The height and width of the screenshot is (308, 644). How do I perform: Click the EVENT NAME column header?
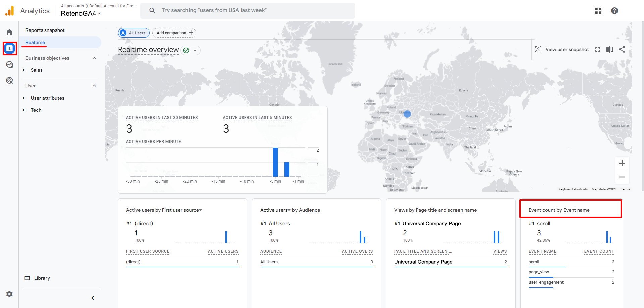click(x=542, y=251)
